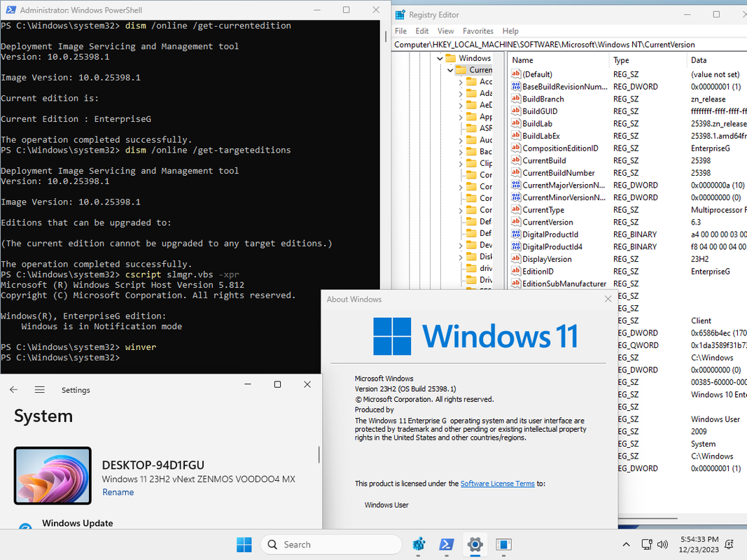Select the CurrentMajorVersionNumber value icon

click(516, 185)
